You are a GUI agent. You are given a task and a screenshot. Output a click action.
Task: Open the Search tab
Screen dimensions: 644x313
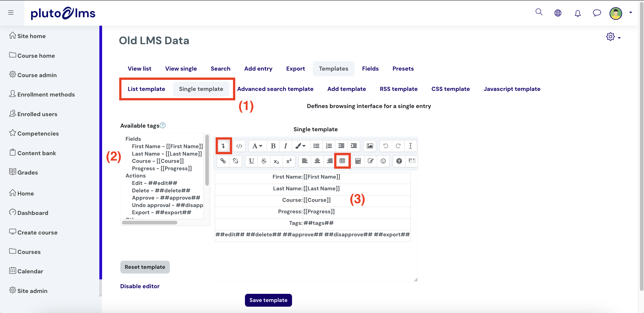pos(220,69)
